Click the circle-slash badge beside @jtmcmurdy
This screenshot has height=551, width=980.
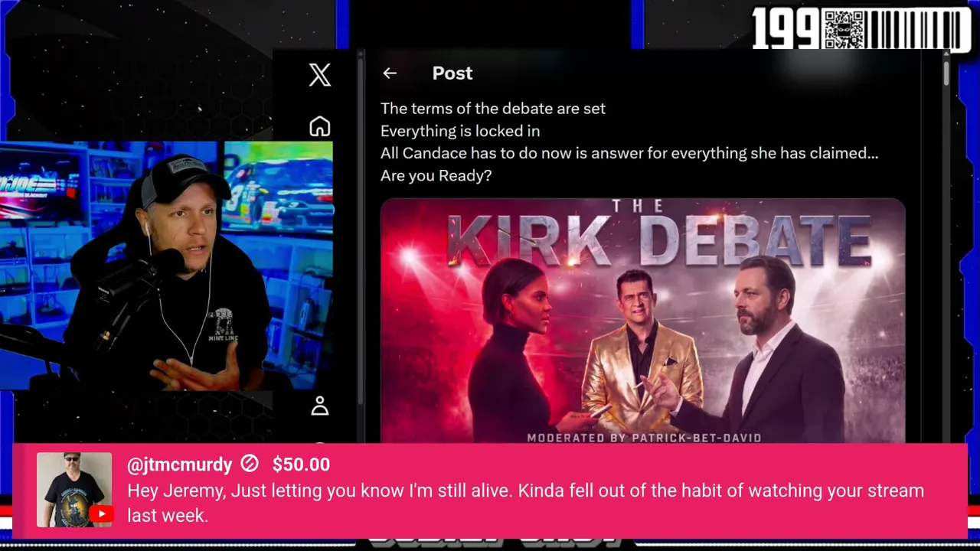(249, 464)
